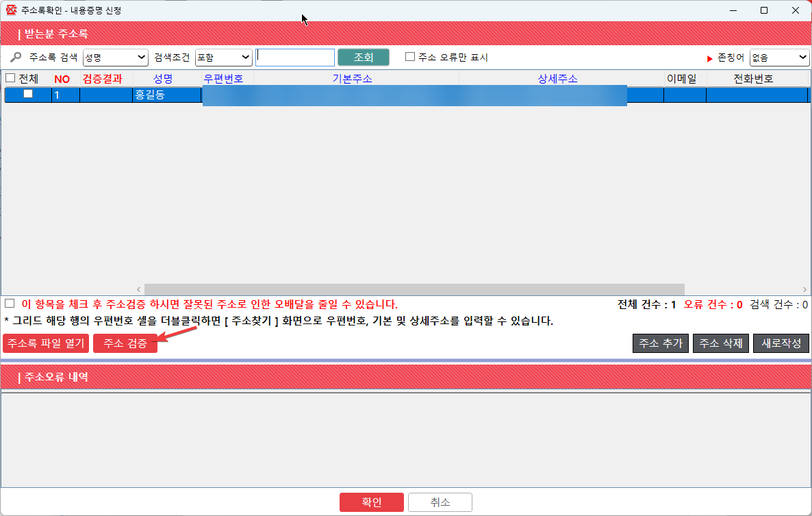This screenshot has width=812, height=516.
Task: Click the 검증결과 column header
Action: point(103,79)
